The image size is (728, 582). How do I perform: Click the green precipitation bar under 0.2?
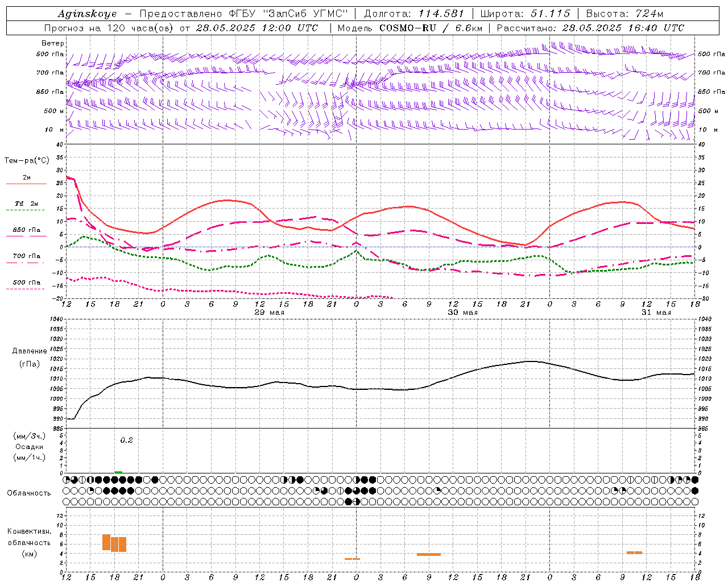(118, 472)
